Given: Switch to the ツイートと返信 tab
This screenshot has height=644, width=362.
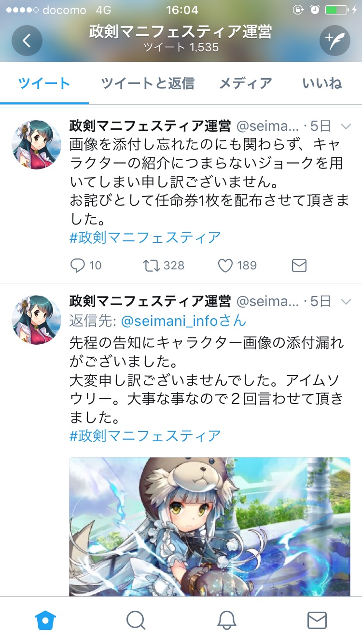Looking at the screenshot, I should 148,84.
